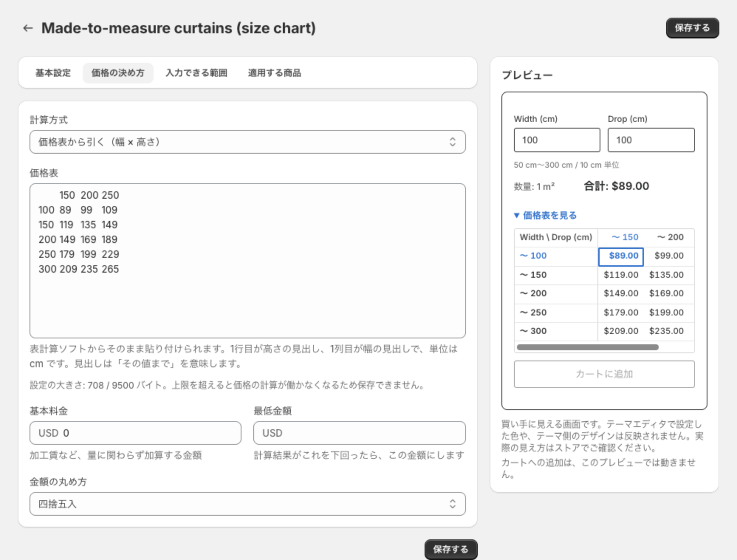Image resolution: width=737 pixels, height=560 pixels.
Task: Click the Width (cm) preview field
Action: (x=557, y=140)
